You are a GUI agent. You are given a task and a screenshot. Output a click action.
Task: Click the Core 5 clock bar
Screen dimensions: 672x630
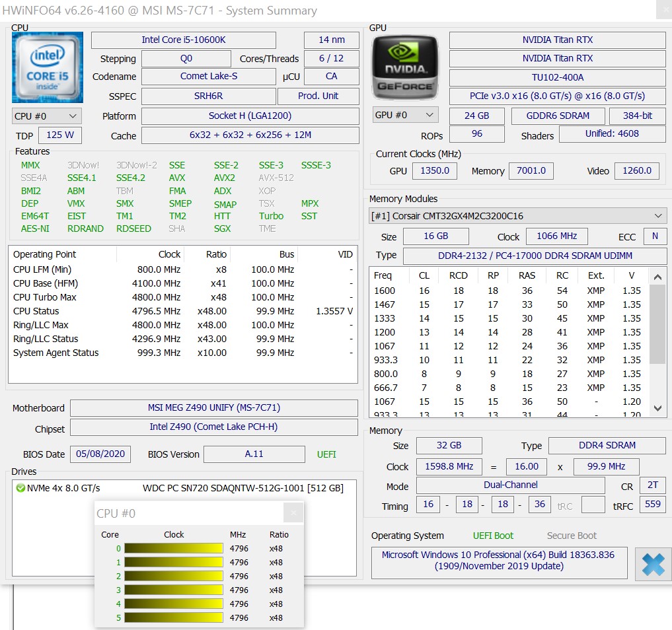(x=174, y=617)
